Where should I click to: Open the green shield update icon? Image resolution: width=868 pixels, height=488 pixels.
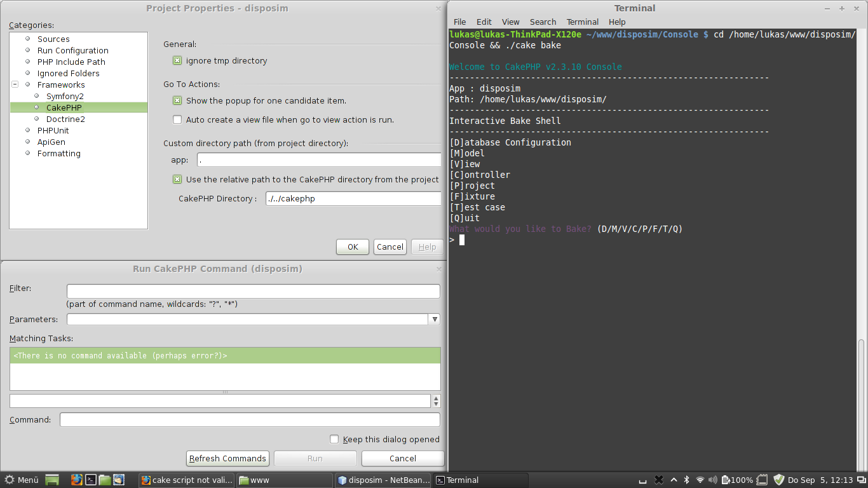[779, 480]
